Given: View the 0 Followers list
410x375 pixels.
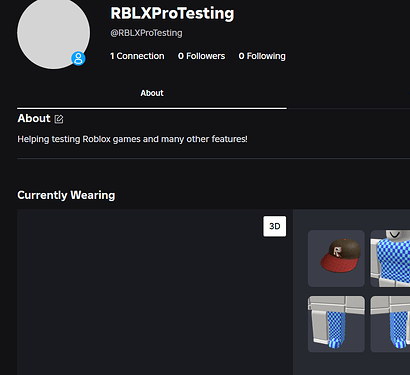Looking at the screenshot, I should 201,56.
